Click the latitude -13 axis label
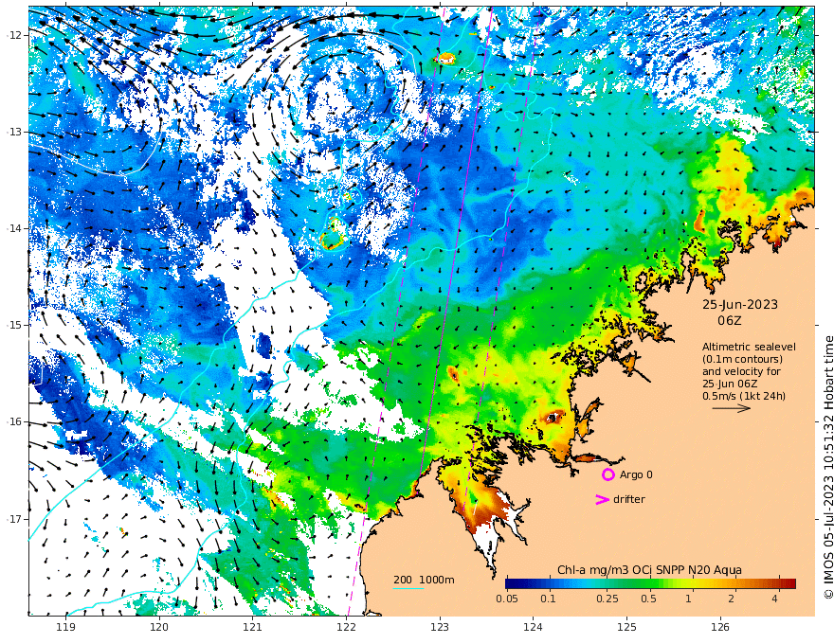The image size is (834, 644). tap(15, 132)
